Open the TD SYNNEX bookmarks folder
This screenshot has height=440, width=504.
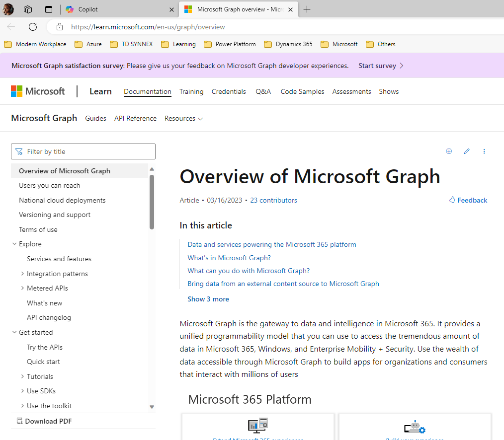pyautogui.click(x=131, y=44)
